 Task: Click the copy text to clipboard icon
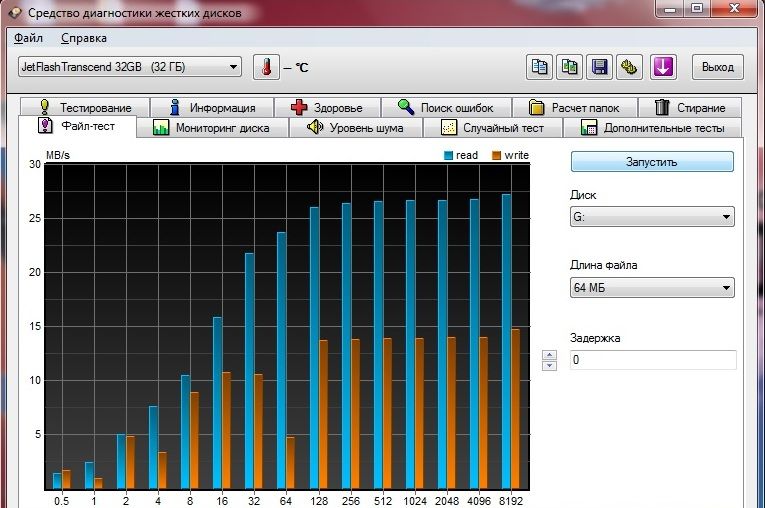(540, 67)
